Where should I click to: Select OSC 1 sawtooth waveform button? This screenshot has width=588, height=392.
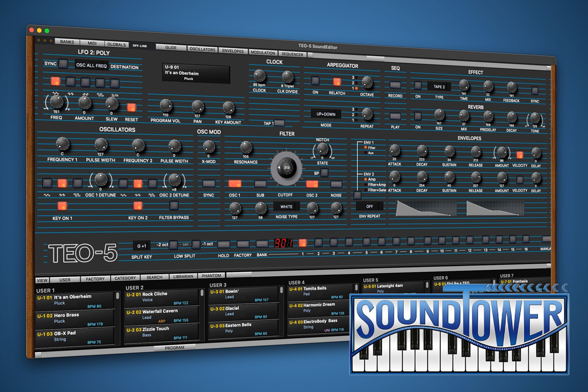click(x=62, y=183)
